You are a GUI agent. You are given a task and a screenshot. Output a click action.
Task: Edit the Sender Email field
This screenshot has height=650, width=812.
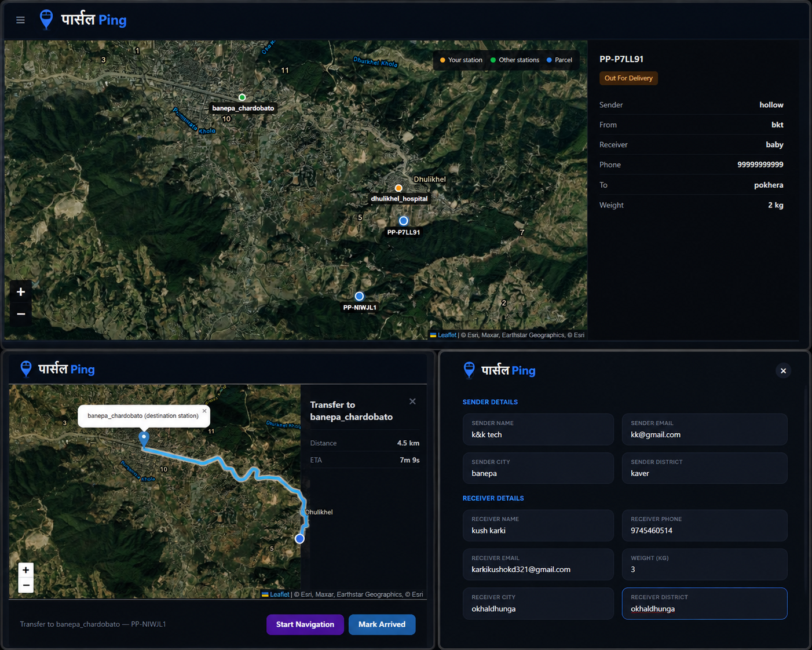click(704, 429)
